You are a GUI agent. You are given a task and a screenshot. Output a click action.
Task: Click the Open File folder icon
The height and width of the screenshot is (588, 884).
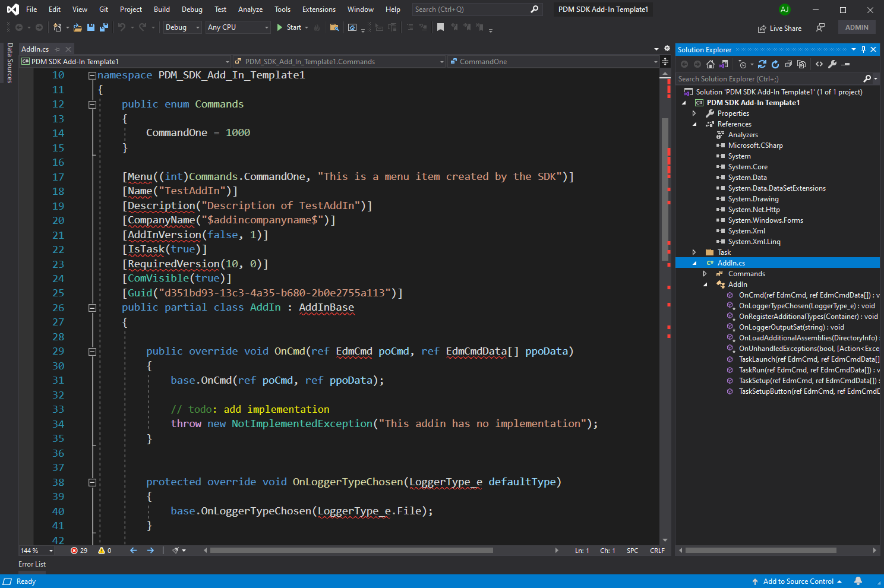pyautogui.click(x=77, y=27)
